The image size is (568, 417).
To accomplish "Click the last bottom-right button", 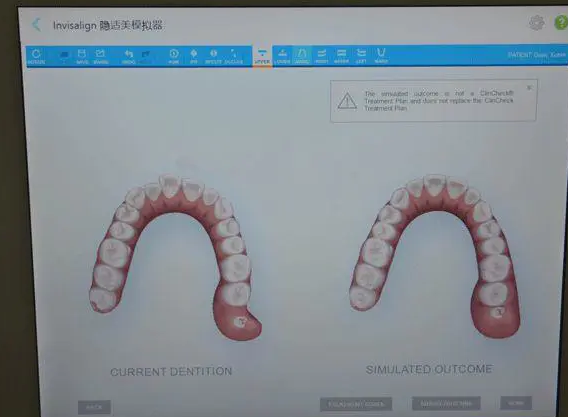I will pos(516,403).
